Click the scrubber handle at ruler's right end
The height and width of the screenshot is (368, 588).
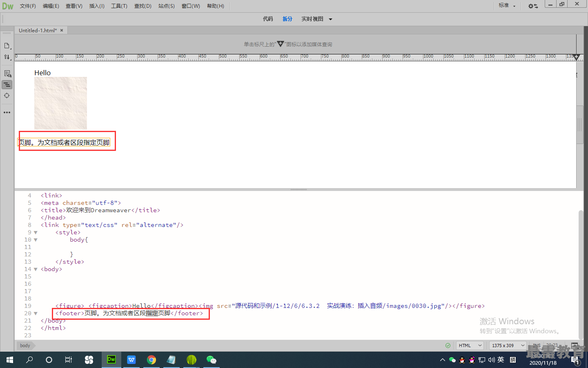[x=577, y=57]
